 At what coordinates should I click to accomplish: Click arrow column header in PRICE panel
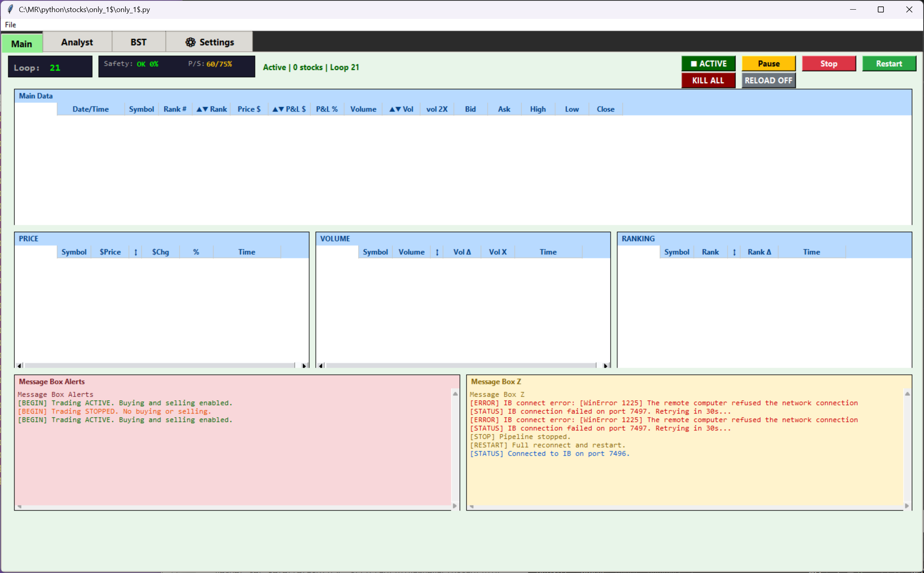(x=136, y=252)
